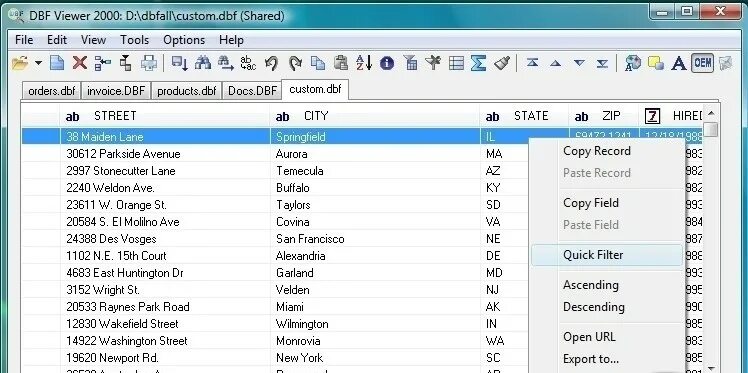Click the sigma sum icon
The height and width of the screenshot is (373, 748).
point(478,63)
